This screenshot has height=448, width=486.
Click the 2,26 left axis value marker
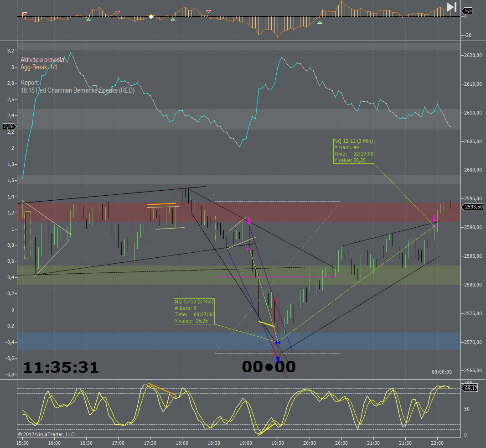click(9, 126)
